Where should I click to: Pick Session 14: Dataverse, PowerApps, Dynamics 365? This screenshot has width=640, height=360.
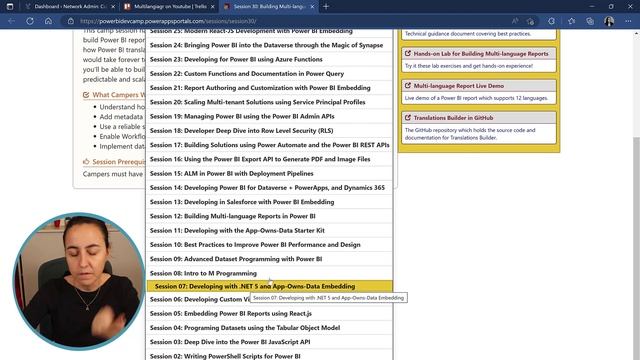click(269, 188)
